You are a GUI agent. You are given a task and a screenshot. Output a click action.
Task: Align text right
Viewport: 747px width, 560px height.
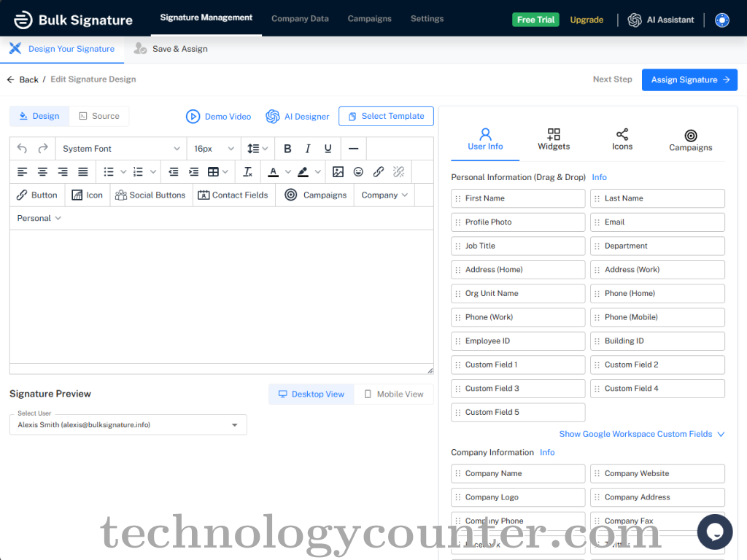point(63,172)
